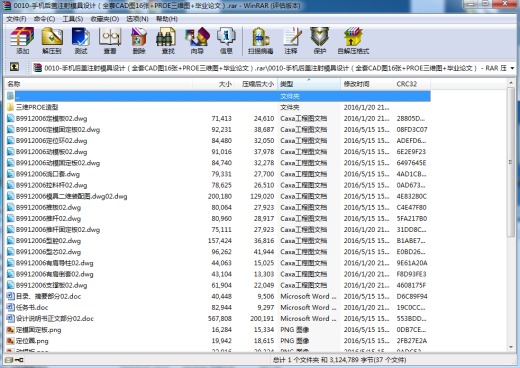Click the 解压到 (Extract To) toolbar icon

point(52,41)
